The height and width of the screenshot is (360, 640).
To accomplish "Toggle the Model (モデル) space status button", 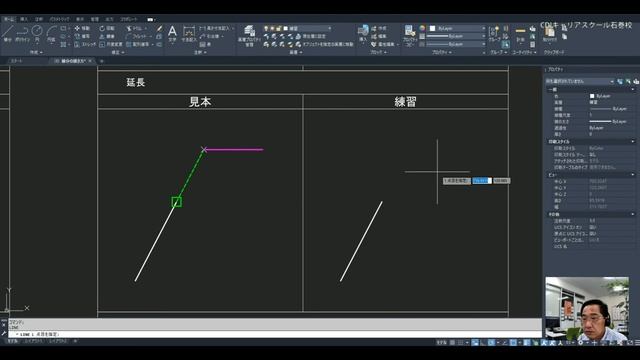I will tap(441, 342).
